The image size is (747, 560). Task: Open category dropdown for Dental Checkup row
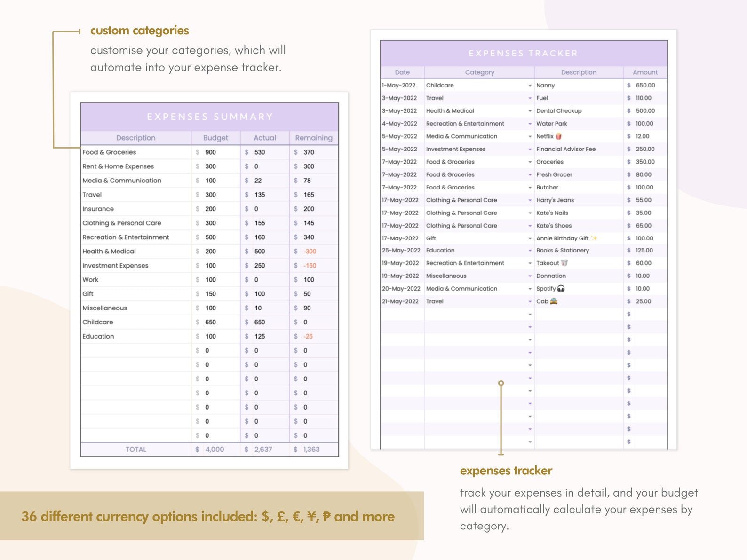(530, 111)
